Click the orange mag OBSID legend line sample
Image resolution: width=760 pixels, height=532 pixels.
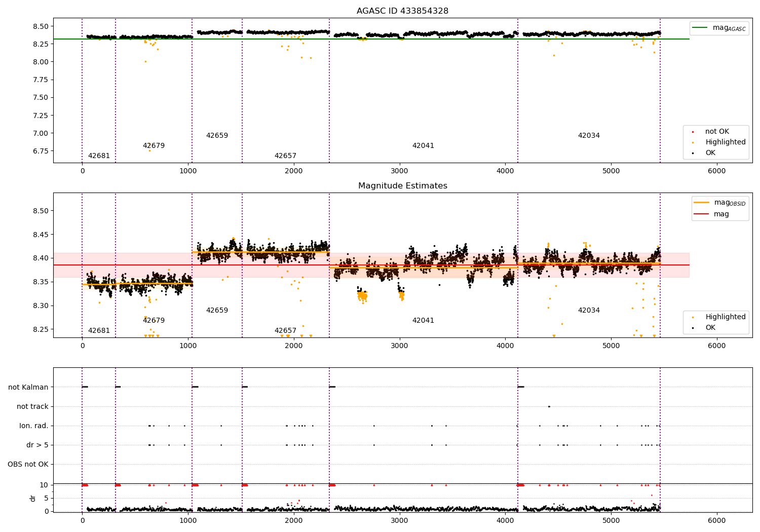pyautogui.click(x=702, y=203)
